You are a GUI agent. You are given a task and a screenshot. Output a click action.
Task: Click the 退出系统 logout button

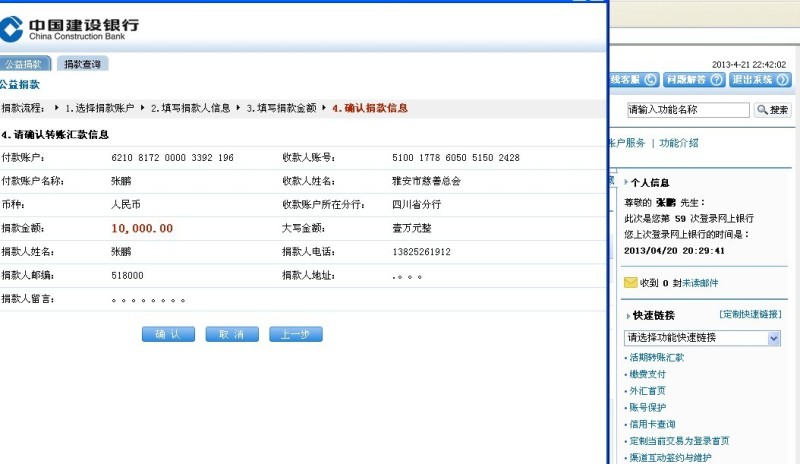click(x=760, y=80)
